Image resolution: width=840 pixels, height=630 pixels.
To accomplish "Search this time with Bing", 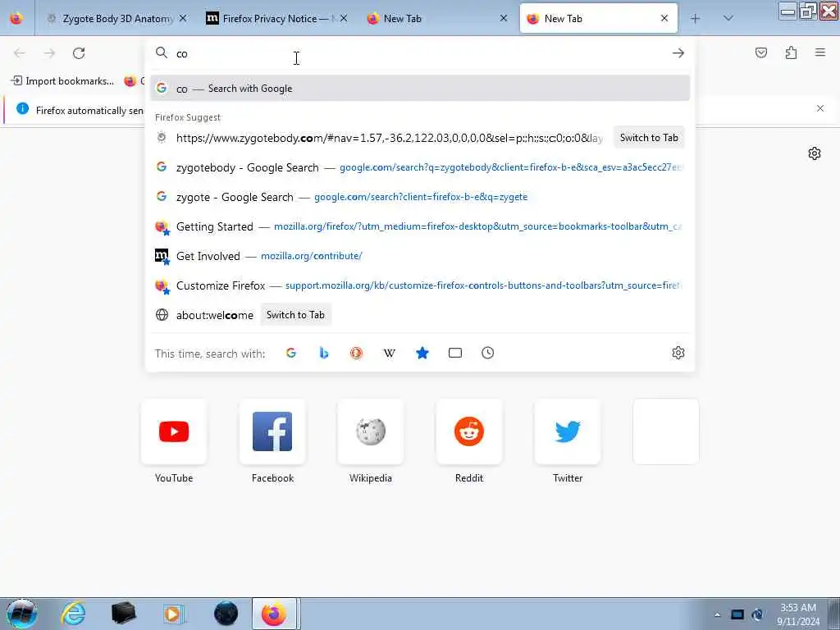I will click(323, 353).
